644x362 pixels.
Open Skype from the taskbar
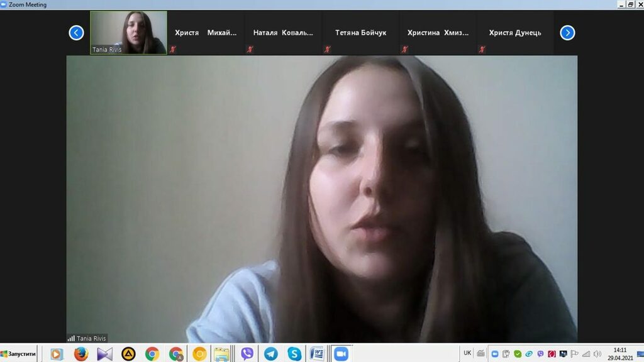pyautogui.click(x=294, y=354)
